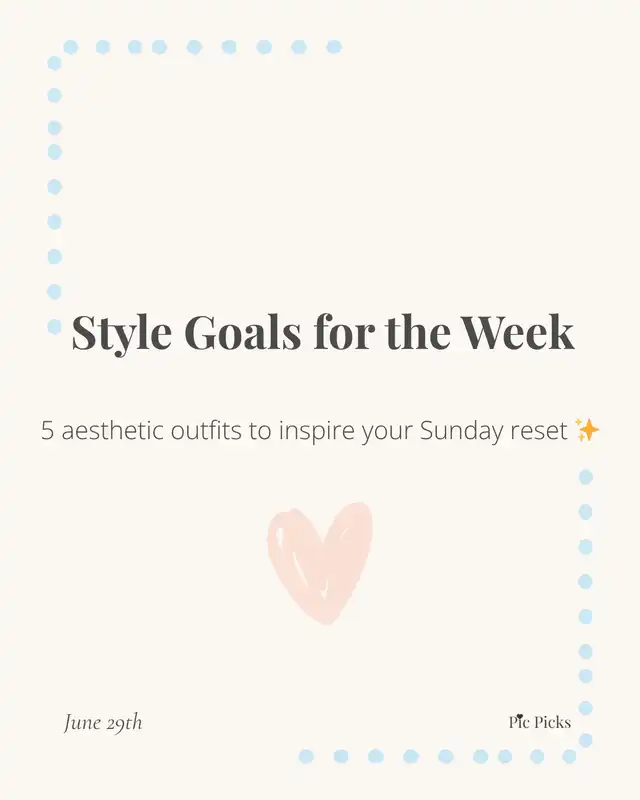Screen dimensions: 640x800
Task: Click the pink heart illustration
Action: 320,563
